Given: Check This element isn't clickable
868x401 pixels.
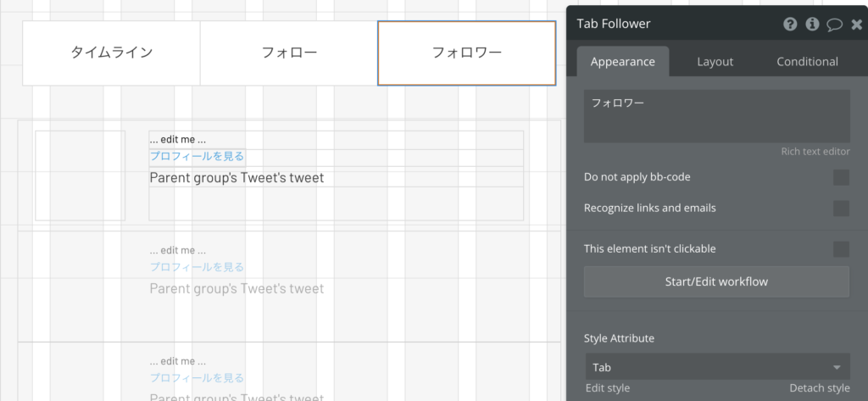Looking at the screenshot, I should (841, 249).
